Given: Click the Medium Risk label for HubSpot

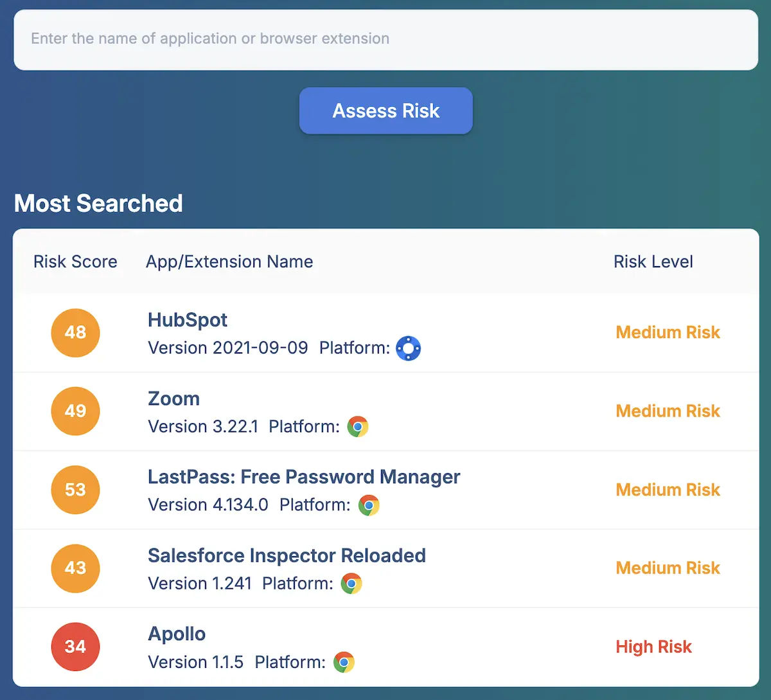Looking at the screenshot, I should [668, 332].
